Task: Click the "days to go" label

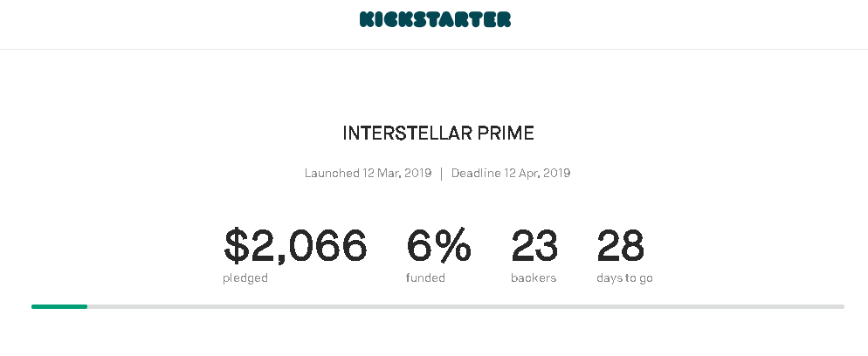Action: (624, 278)
